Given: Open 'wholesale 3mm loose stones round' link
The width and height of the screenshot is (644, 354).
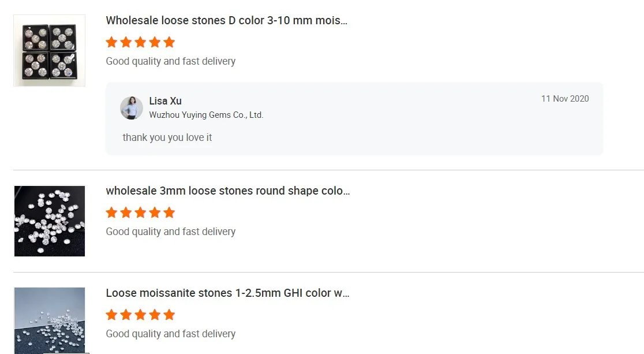Looking at the screenshot, I should [x=228, y=191].
